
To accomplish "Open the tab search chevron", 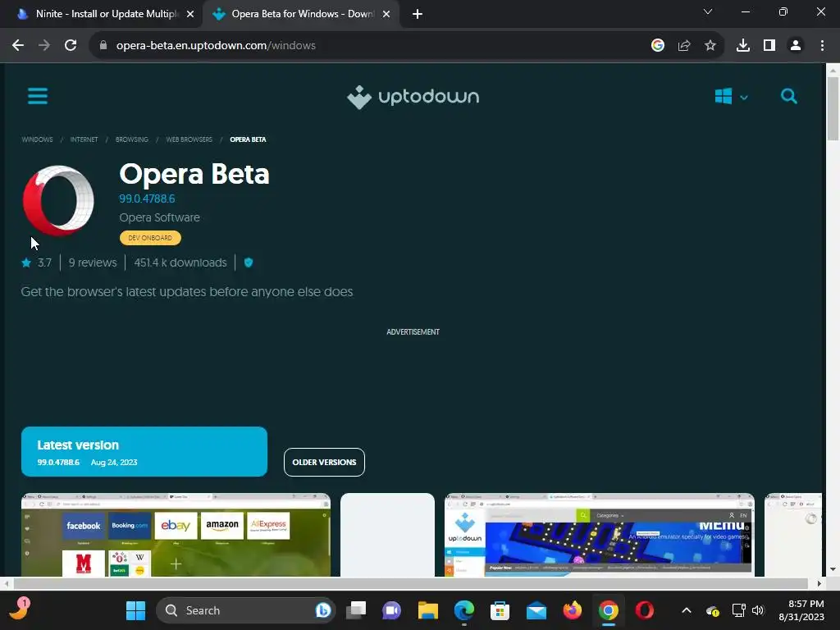I will coord(708,11).
